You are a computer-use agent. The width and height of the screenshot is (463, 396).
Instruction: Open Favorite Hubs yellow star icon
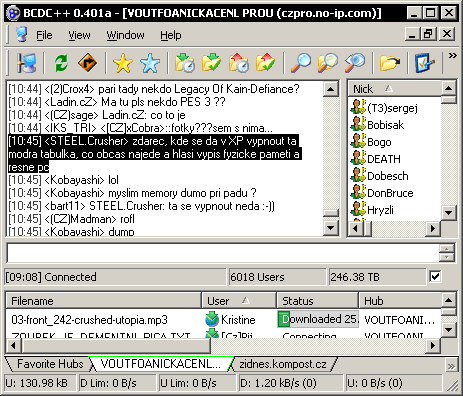(x=123, y=63)
